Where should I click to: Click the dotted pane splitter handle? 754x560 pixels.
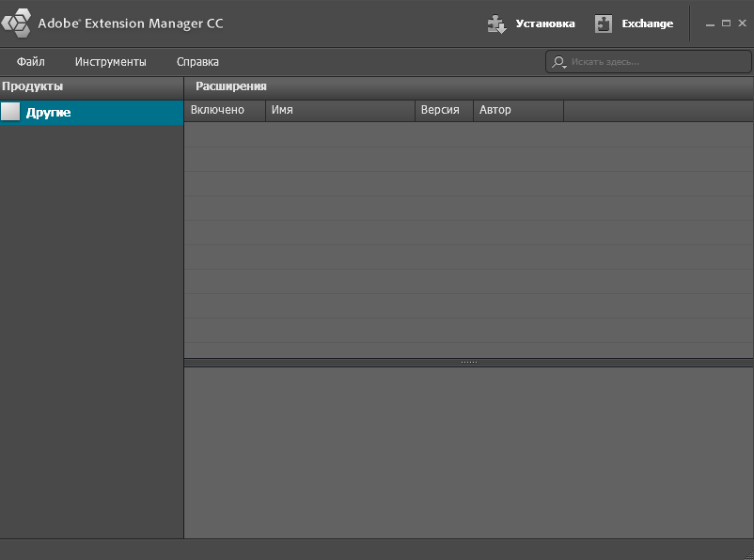click(469, 362)
